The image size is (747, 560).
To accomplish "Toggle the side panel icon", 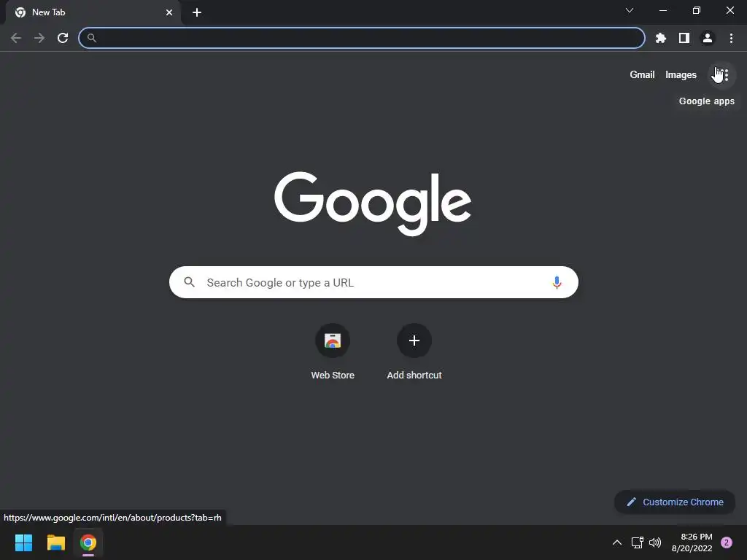I will [x=684, y=38].
